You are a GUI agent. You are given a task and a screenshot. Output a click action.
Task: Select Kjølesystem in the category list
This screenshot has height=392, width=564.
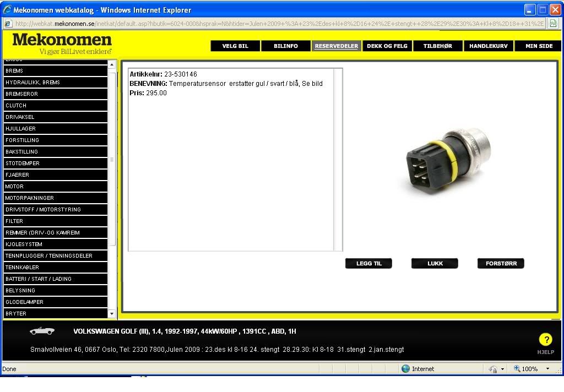[55, 244]
